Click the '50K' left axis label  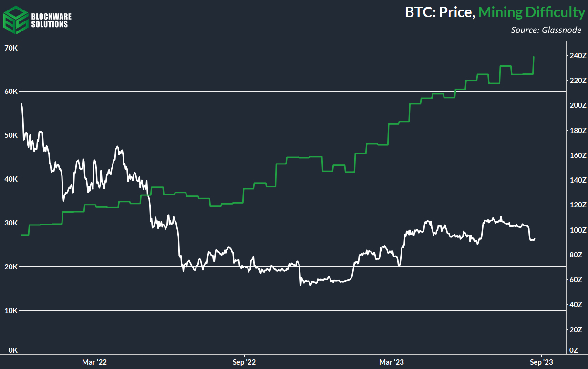pyautogui.click(x=11, y=135)
